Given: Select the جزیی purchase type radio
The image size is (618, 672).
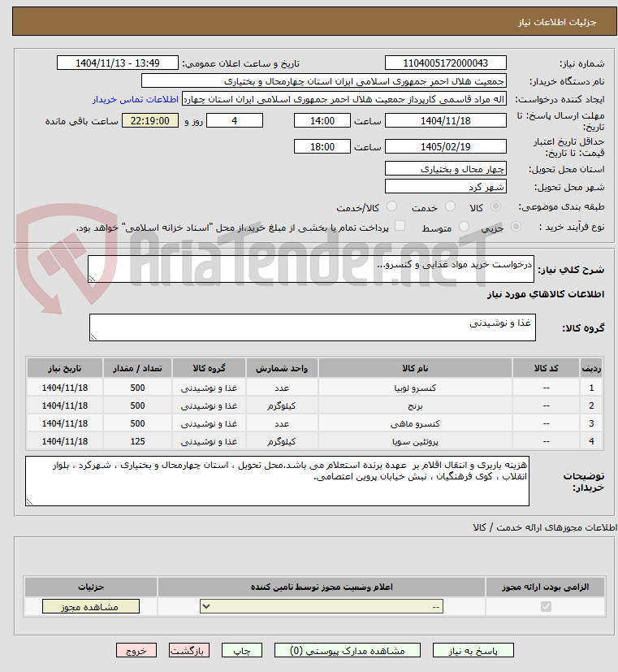Looking at the screenshot, I should (x=516, y=226).
